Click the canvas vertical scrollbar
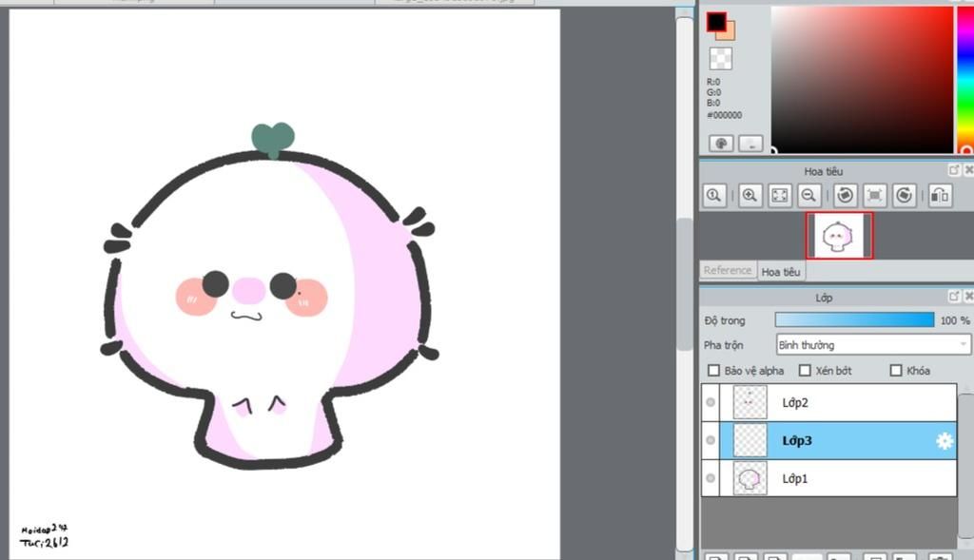 [x=685, y=284]
